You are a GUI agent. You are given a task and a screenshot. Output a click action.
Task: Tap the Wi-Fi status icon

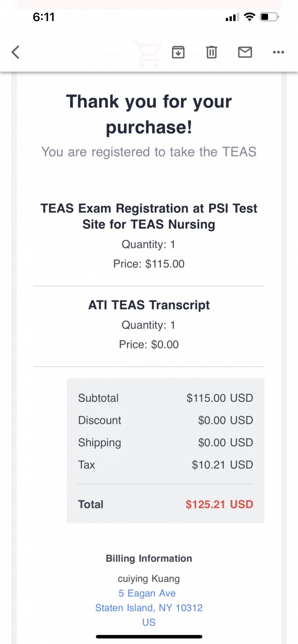point(249,17)
